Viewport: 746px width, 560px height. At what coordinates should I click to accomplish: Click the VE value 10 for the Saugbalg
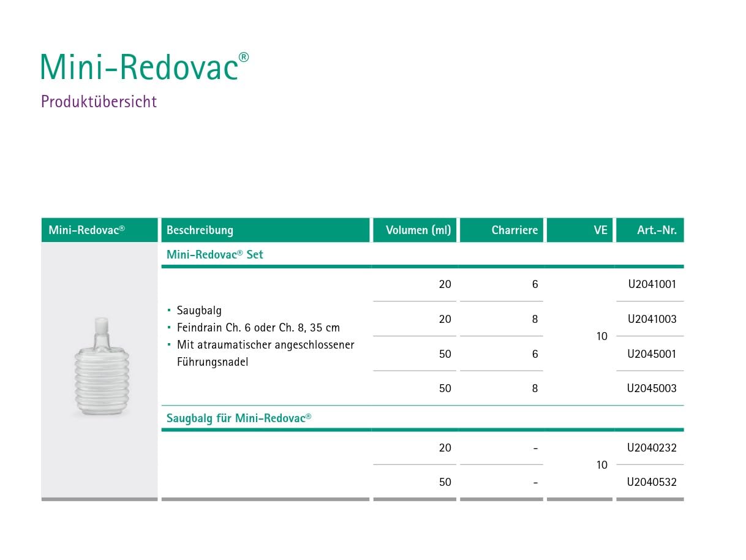pos(601,465)
